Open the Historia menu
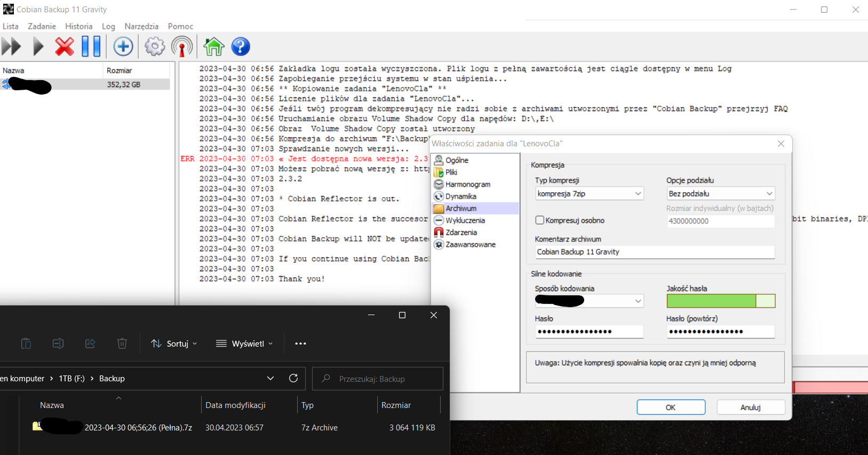Screen dimensions: 868x455 79,26
